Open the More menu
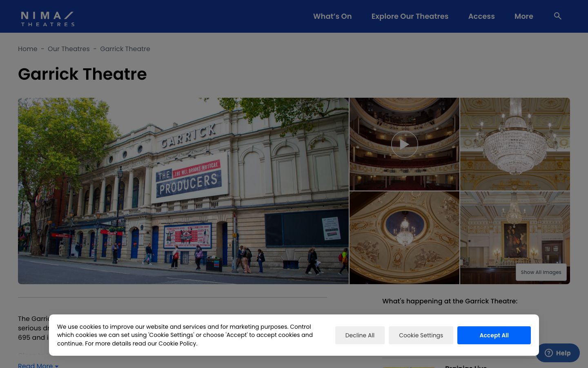 [x=524, y=16]
